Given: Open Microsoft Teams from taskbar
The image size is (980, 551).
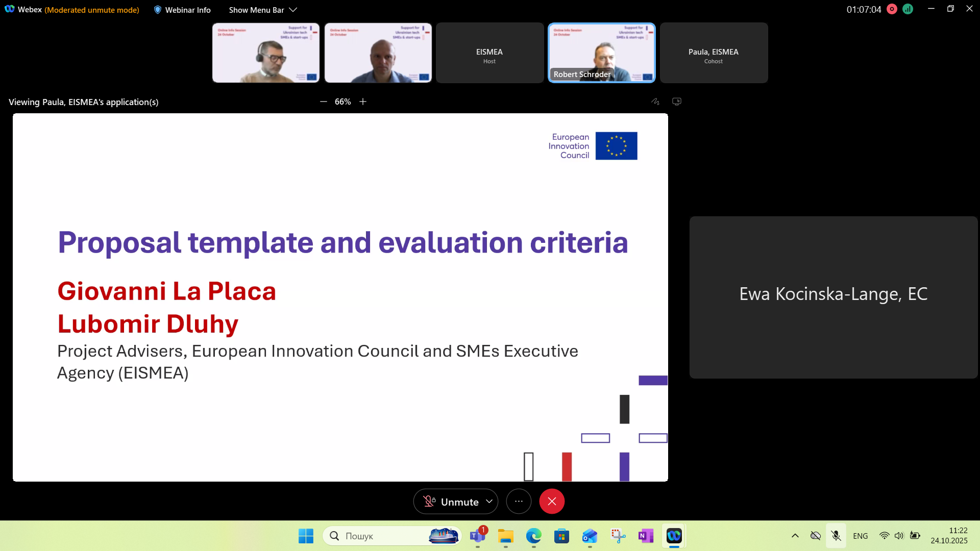Looking at the screenshot, I should point(478,536).
